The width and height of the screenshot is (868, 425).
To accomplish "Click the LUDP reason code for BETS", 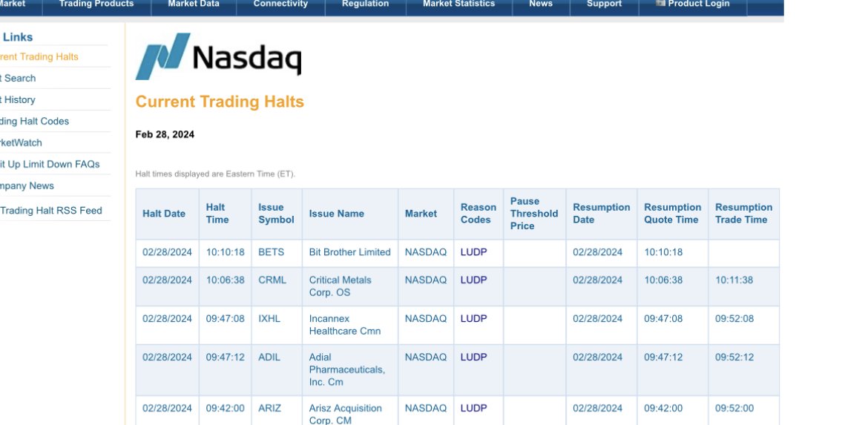I will pos(474,252).
